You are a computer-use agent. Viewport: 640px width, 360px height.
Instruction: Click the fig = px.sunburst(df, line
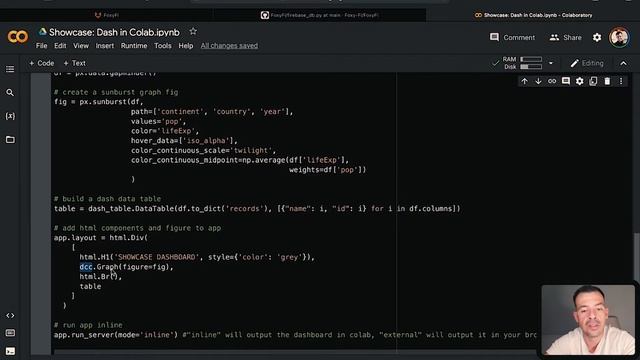click(98, 102)
